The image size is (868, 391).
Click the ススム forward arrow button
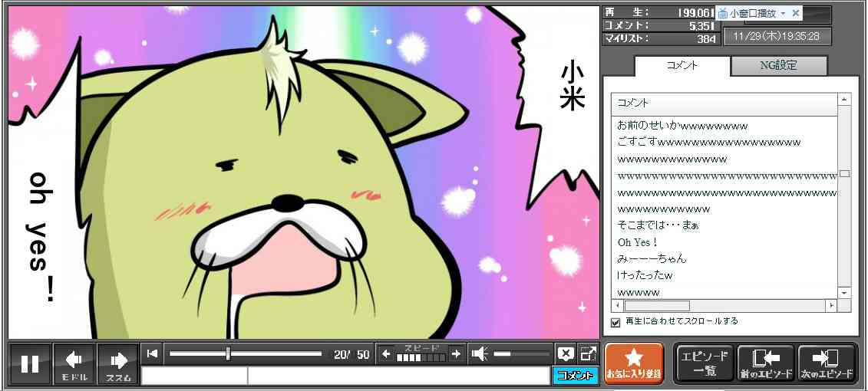tap(118, 363)
